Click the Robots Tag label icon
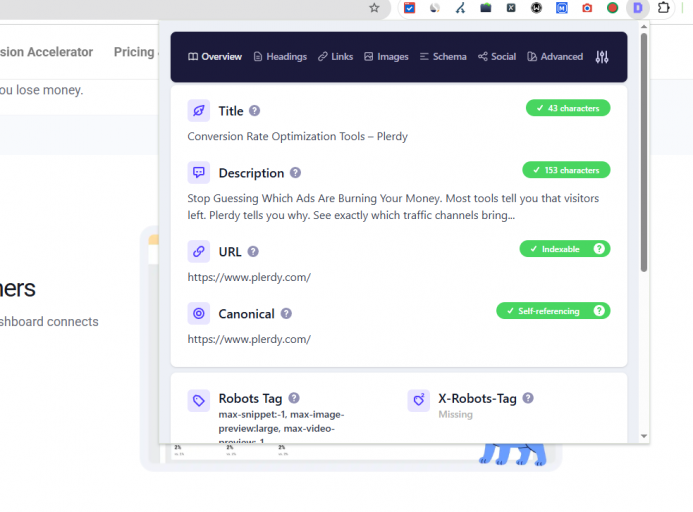The image size is (693, 512). (199, 401)
